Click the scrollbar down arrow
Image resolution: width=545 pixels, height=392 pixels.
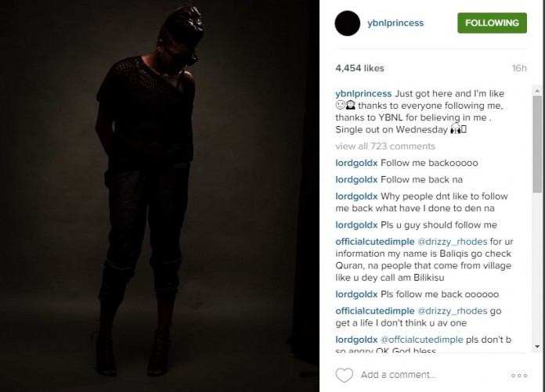[537, 347]
